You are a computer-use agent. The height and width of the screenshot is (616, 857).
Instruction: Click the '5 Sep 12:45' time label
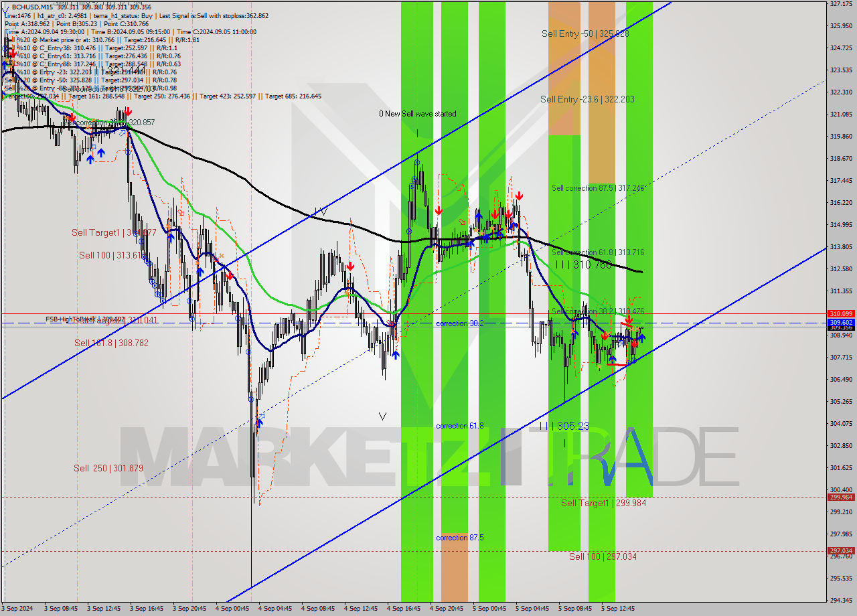(x=619, y=609)
